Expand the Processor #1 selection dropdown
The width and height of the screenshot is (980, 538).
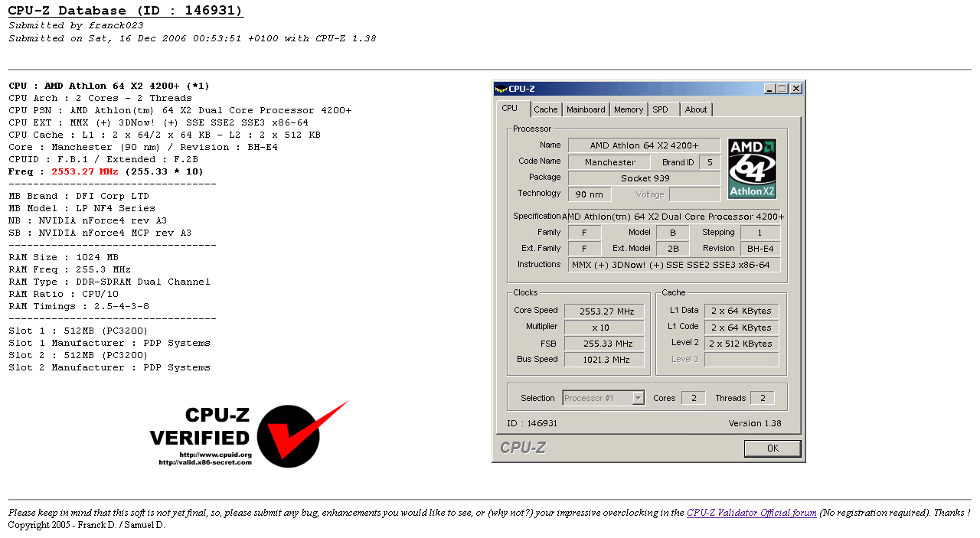(x=638, y=398)
